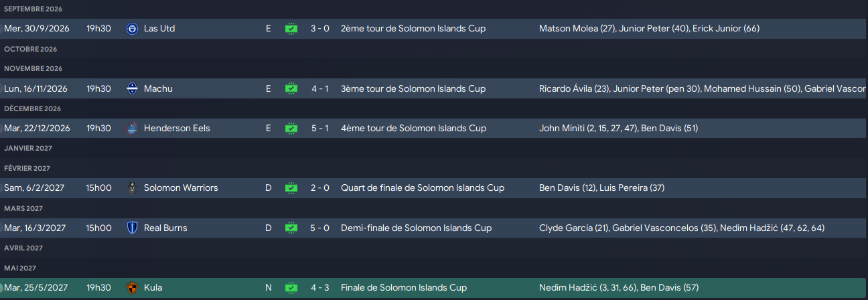Click green match report icon for Machu match
Screen dimensions: 868x300
click(x=291, y=88)
